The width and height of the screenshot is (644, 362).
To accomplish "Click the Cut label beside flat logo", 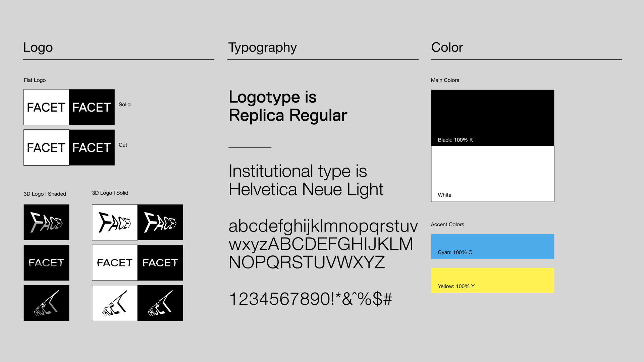I will 123,145.
